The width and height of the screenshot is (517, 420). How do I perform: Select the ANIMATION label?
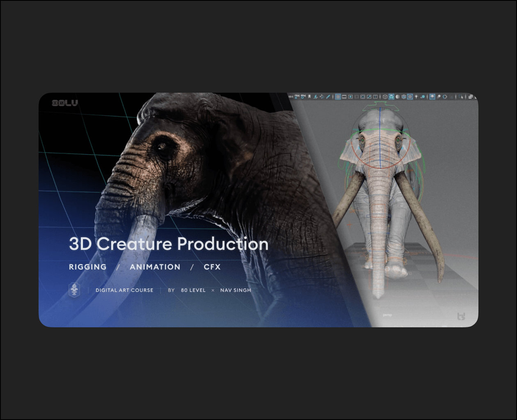[155, 267]
